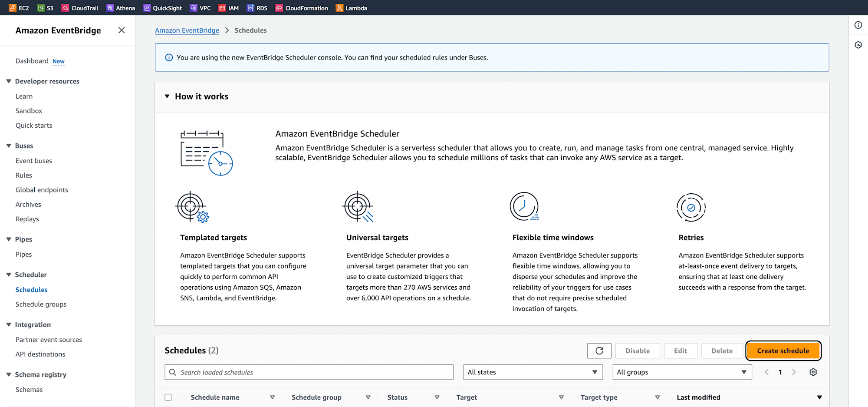
Task: Collapse the Schema registry section
Action: 9,374
